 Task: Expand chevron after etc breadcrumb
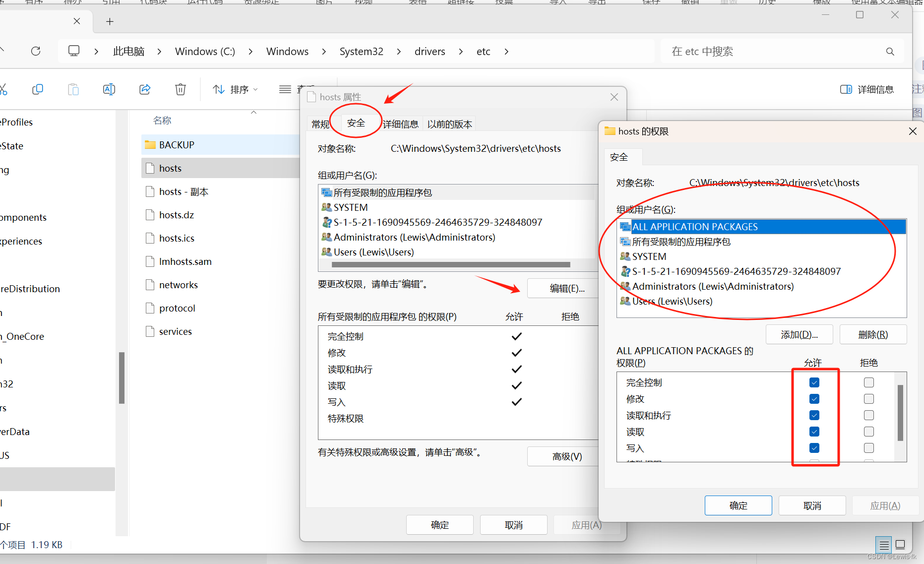506,52
